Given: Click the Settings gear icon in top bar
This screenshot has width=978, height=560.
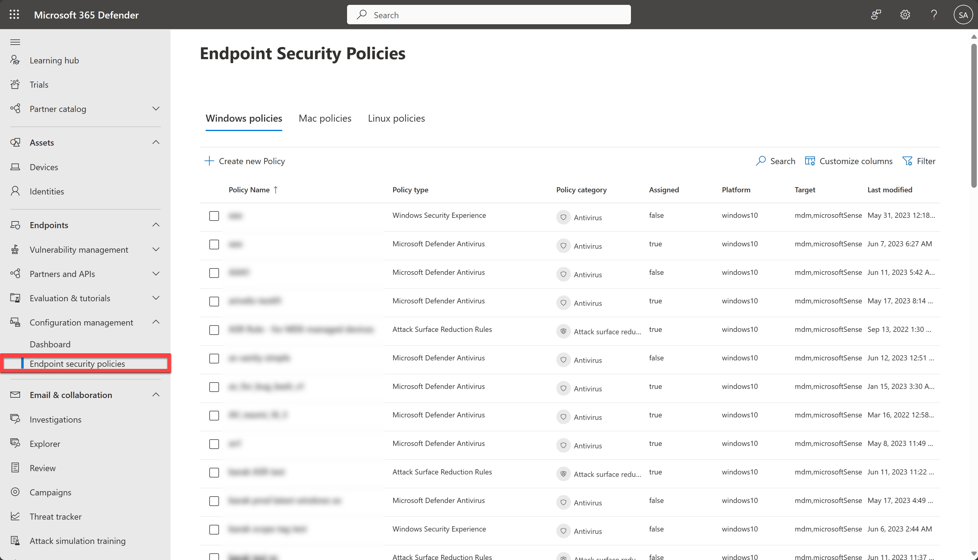Looking at the screenshot, I should click(x=905, y=15).
